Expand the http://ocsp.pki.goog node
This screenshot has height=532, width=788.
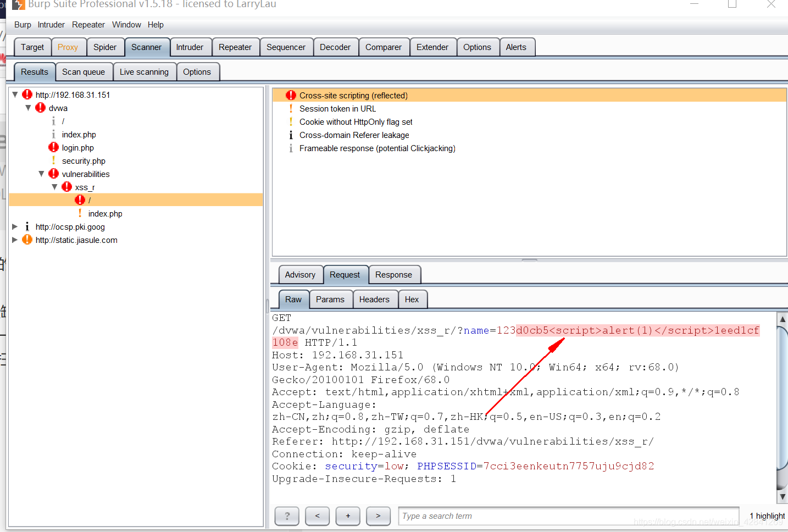pyautogui.click(x=15, y=226)
